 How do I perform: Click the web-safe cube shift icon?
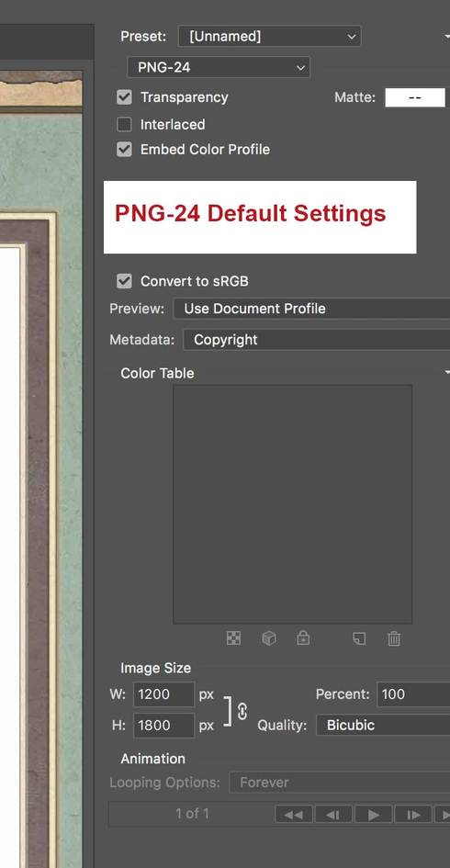click(x=269, y=638)
